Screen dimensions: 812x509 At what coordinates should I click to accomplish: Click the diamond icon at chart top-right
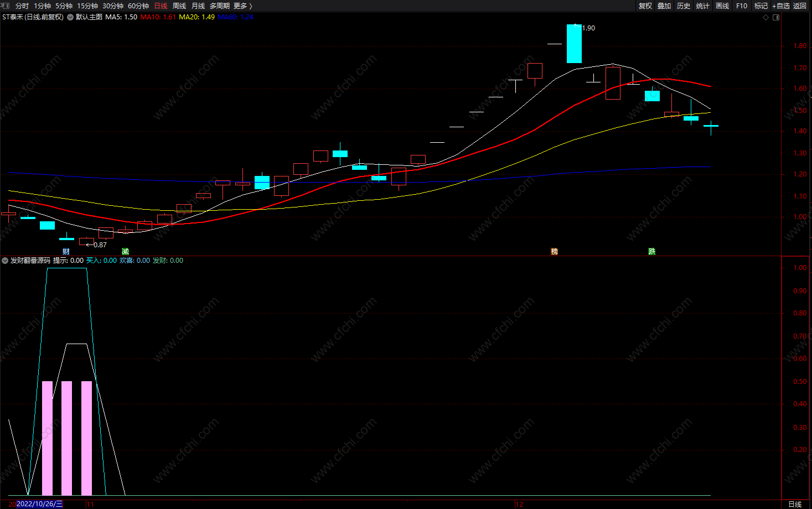click(766, 18)
